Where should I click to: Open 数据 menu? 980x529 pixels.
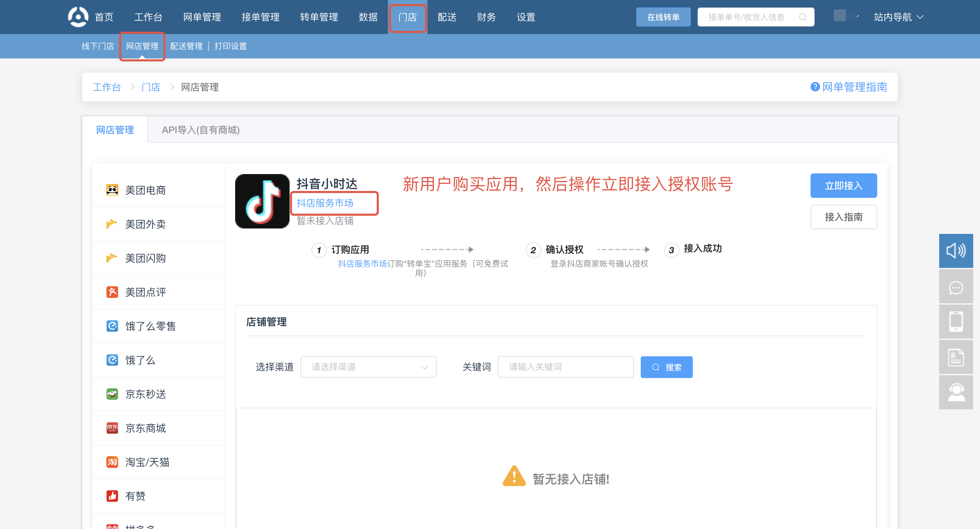pos(368,17)
